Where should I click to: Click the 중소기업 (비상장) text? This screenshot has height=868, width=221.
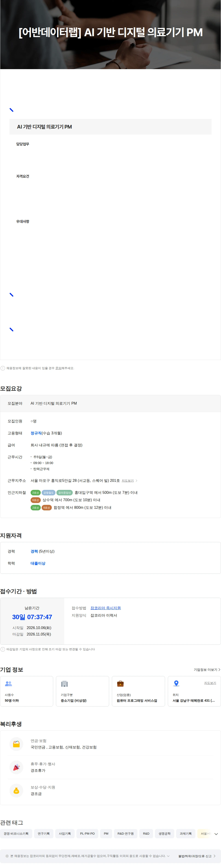pyautogui.click(x=73, y=700)
